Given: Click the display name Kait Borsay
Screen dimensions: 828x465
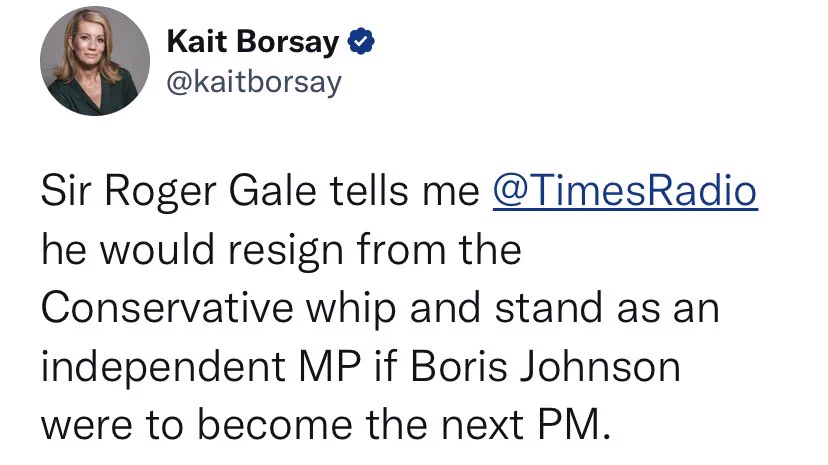Looking at the screenshot, I should point(253,42).
